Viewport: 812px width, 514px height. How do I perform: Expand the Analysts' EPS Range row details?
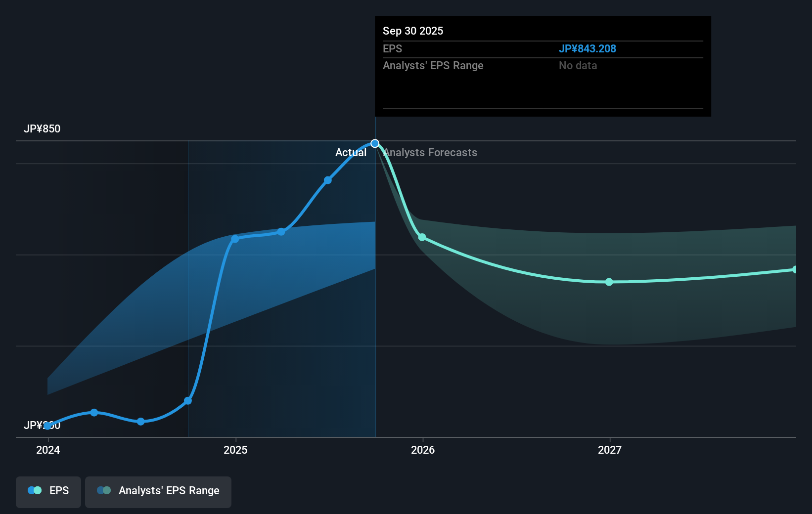click(433, 66)
